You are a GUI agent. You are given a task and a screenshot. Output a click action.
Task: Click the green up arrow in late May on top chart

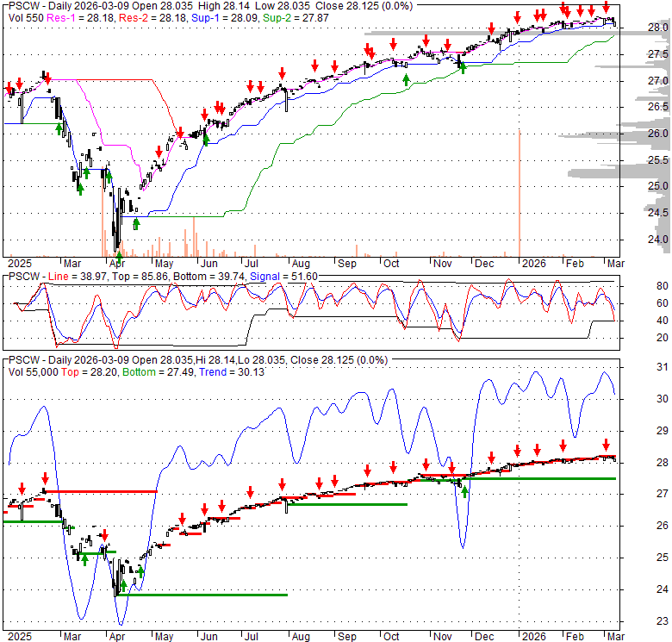pos(206,139)
